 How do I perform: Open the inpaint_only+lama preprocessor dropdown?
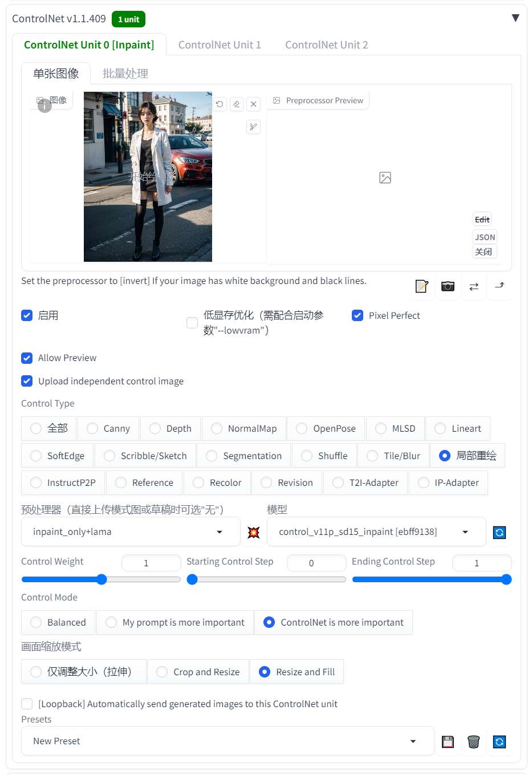pos(131,531)
